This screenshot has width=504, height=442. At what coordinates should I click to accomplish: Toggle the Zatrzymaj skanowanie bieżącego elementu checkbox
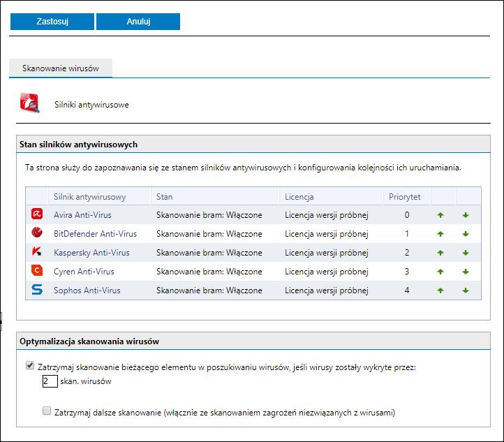coord(30,365)
